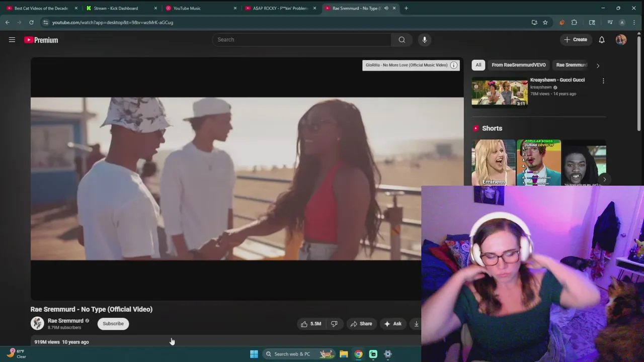
Task: Show next Shorts with the arrow
Action: click(x=604, y=179)
